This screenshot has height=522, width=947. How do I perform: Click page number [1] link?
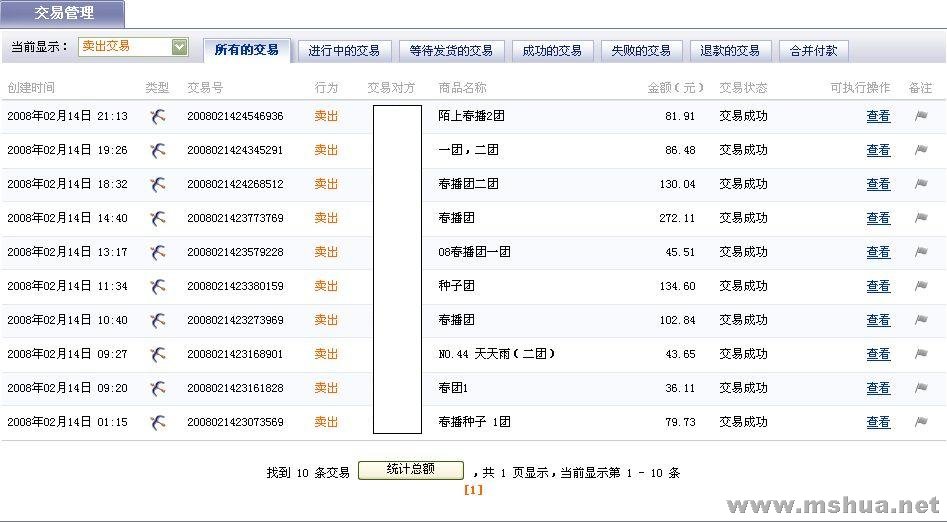(x=473, y=490)
